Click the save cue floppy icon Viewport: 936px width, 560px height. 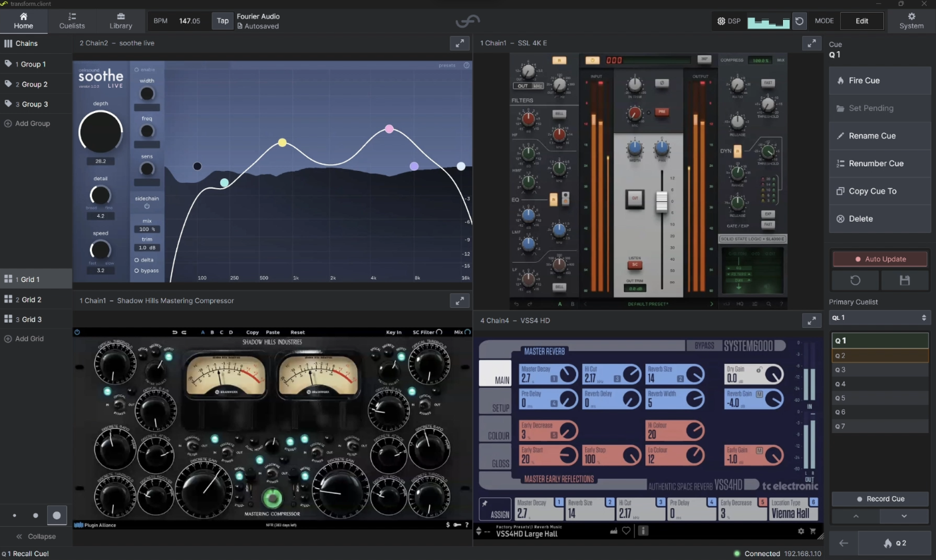click(x=904, y=281)
